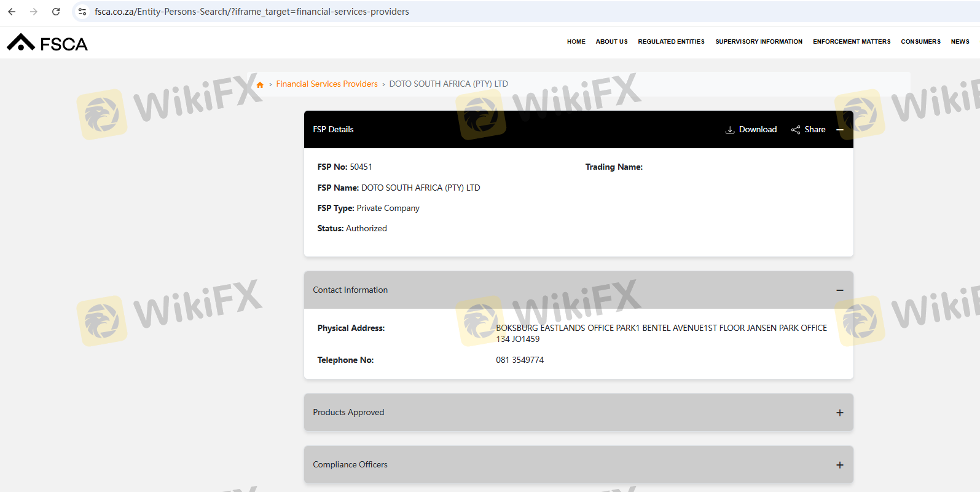Click the FSCA logo
Image resolution: width=980 pixels, height=492 pixels.
click(x=47, y=42)
